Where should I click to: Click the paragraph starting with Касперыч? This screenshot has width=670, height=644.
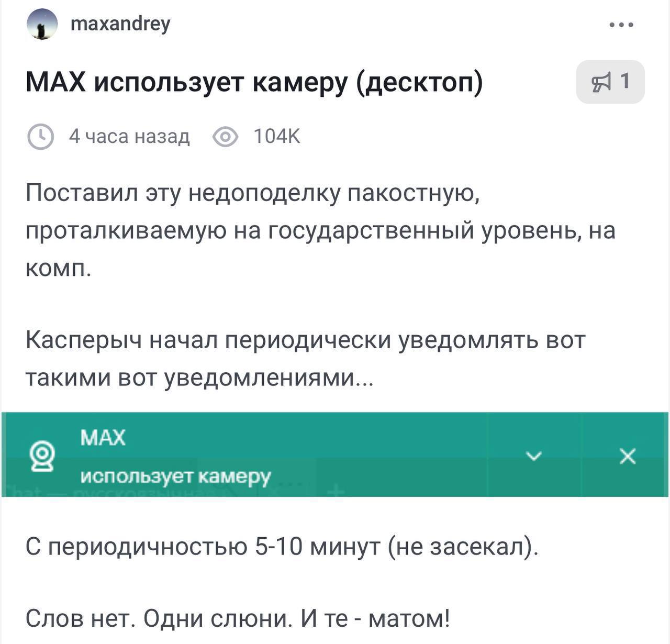306,359
